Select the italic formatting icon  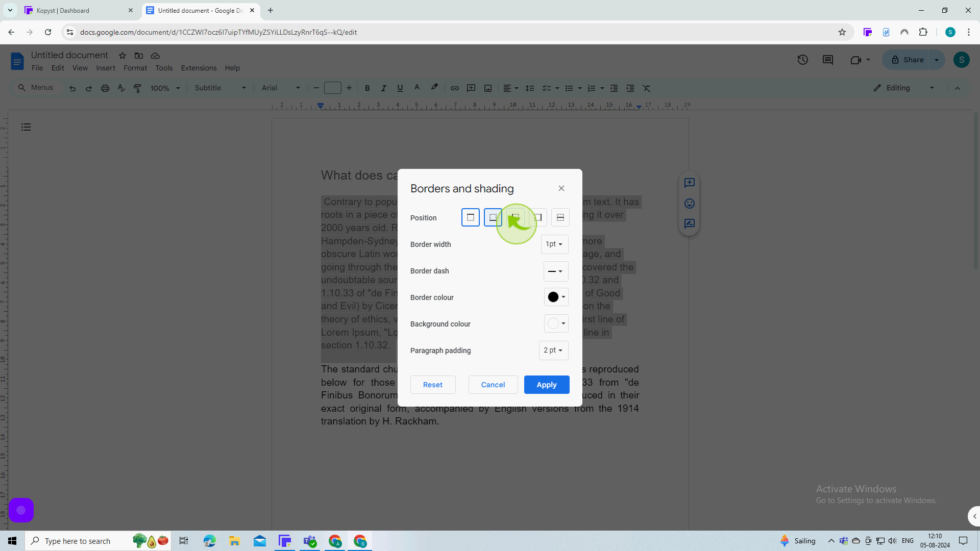click(383, 88)
